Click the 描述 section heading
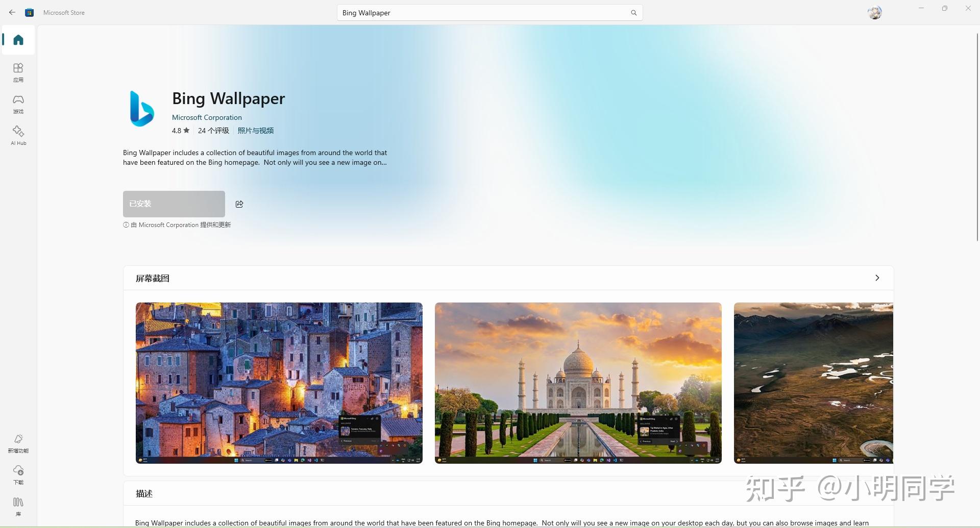The height and width of the screenshot is (528, 980). click(144, 494)
